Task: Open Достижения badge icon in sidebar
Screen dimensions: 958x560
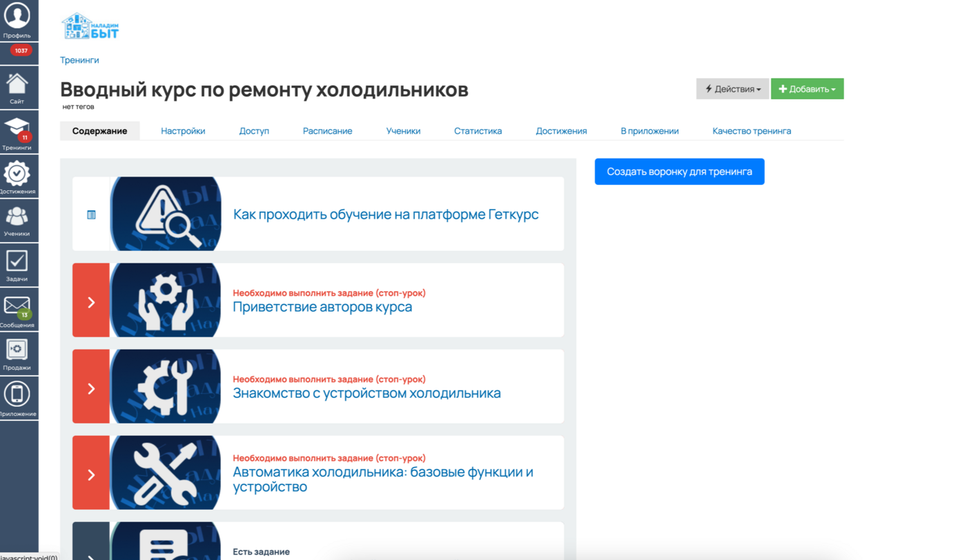Action: [x=17, y=173]
